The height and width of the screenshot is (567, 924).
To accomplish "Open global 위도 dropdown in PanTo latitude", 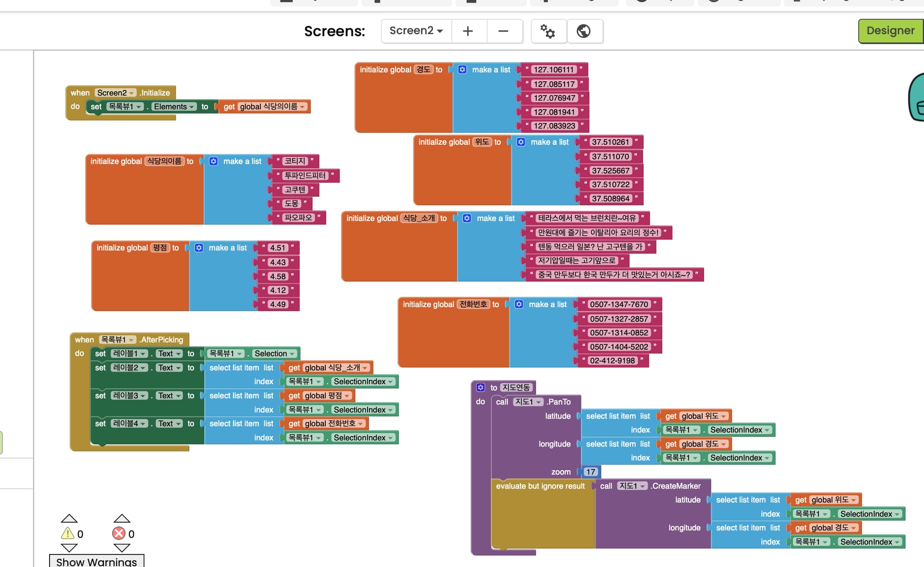I will [x=704, y=416].
